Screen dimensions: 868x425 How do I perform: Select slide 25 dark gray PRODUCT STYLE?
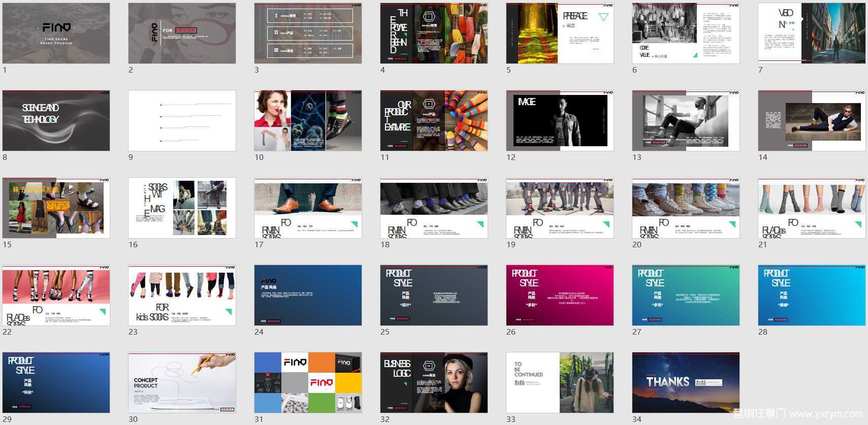point(434,295)
